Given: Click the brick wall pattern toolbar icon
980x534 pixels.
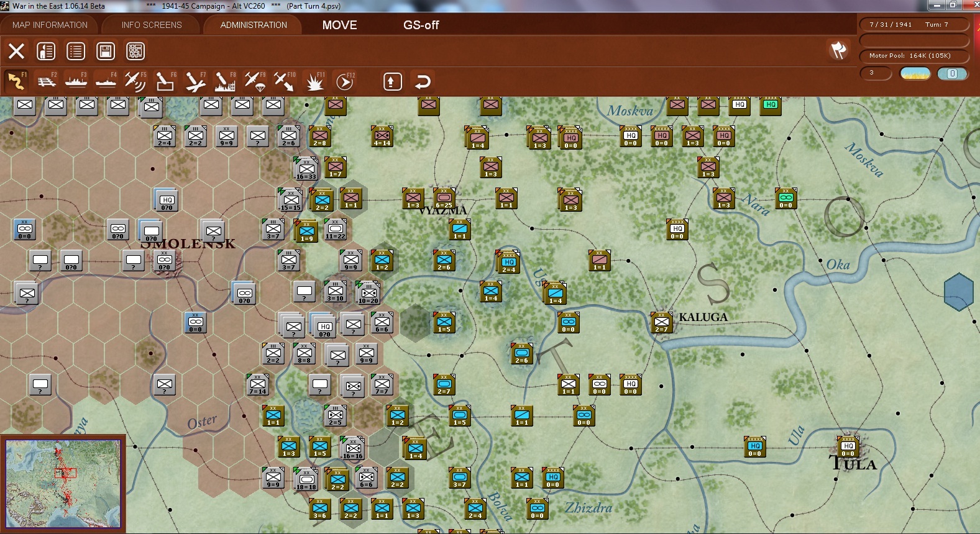Looking at the screenshot, I should point(135,51).
